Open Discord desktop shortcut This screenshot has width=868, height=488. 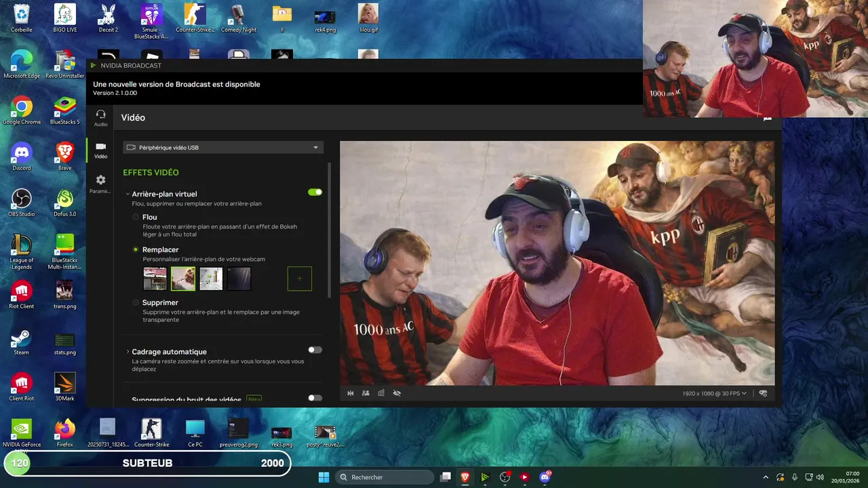point(22,157)
